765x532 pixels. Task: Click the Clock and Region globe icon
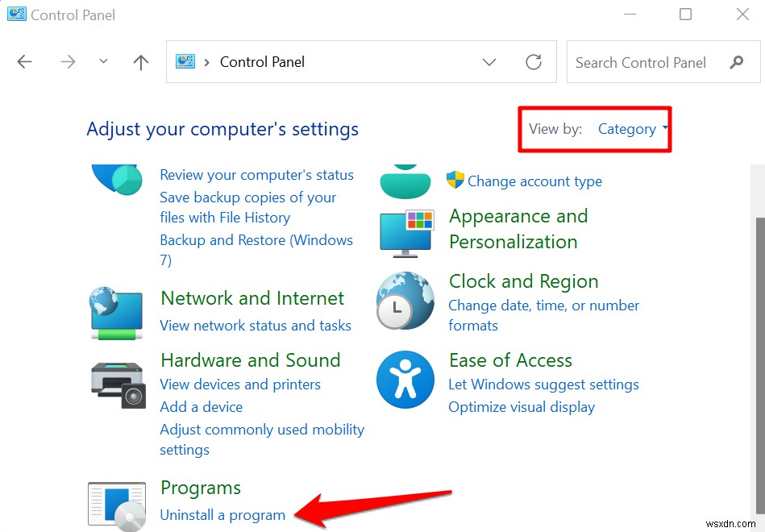click(405, 301)
